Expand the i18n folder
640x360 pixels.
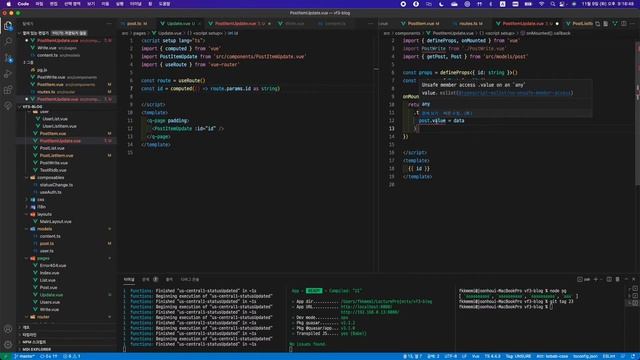(27, 207)
